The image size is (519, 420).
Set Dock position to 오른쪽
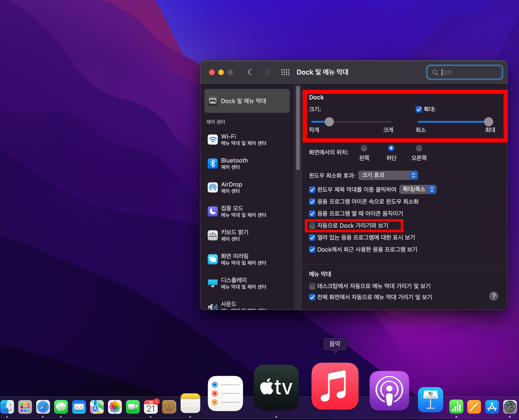click(419, 148)
